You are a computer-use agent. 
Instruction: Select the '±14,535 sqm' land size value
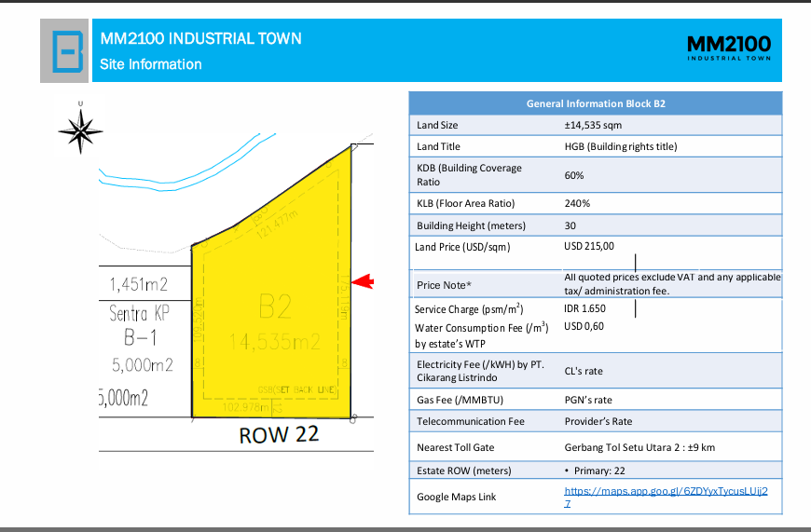(593, 125)
